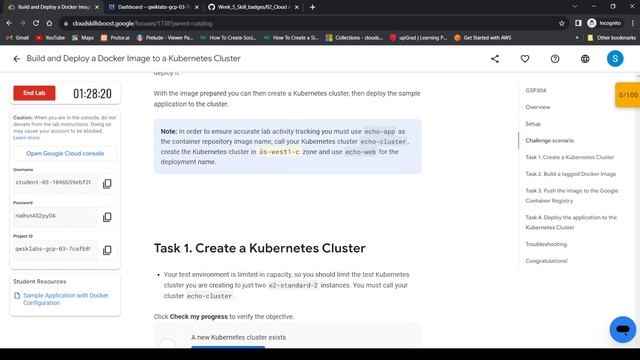Jump to Overview in the outline

(538, 107)
